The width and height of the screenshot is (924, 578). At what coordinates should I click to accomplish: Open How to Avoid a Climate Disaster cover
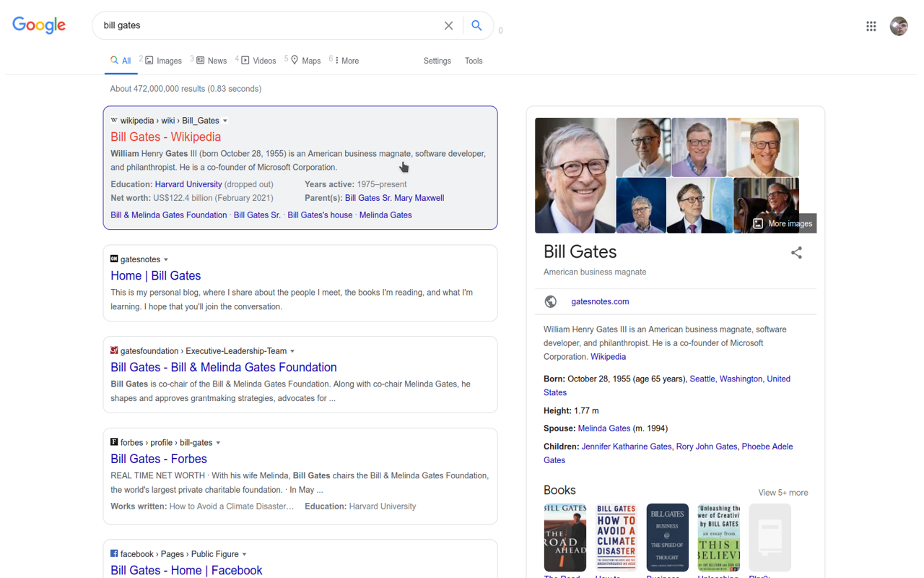pyautogui.click(x=616, y=538)
